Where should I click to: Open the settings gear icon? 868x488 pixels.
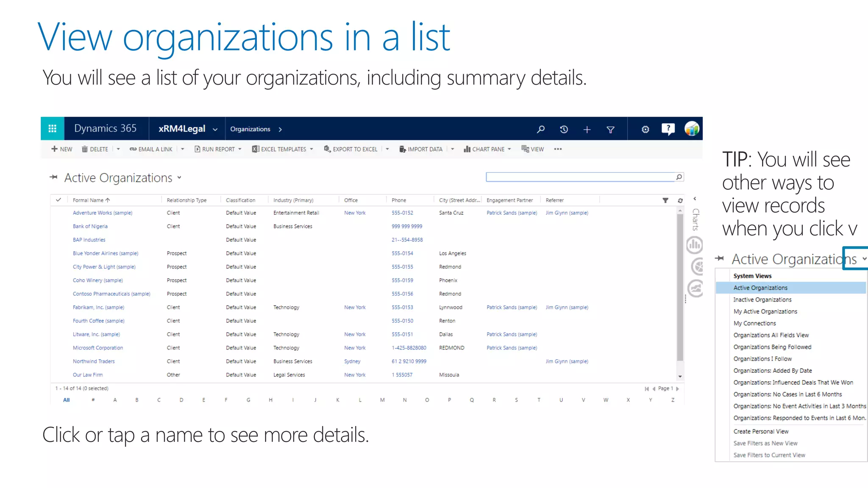[645, 130]
